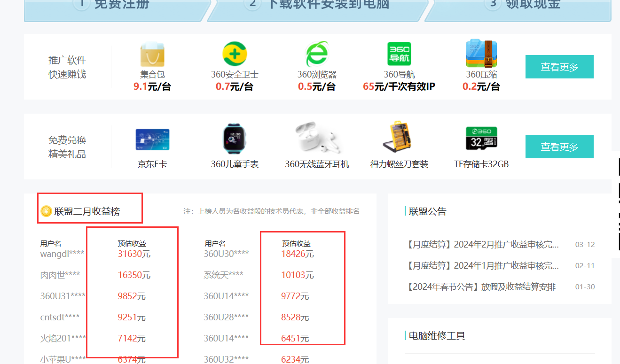The width and height of the screenshot is (620, 364).
Task: Click the 360浏览器 label
Action: click(x=317, y=75)
